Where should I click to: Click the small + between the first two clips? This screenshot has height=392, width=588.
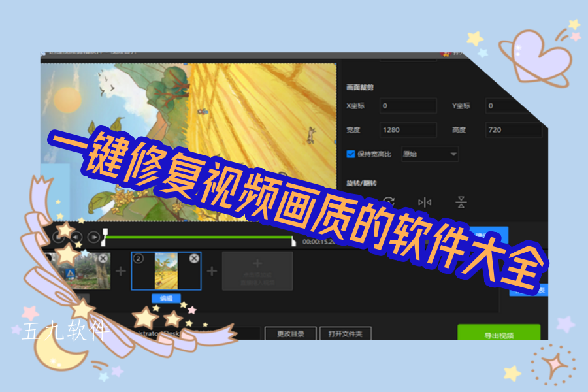click(x=121, y=270)
